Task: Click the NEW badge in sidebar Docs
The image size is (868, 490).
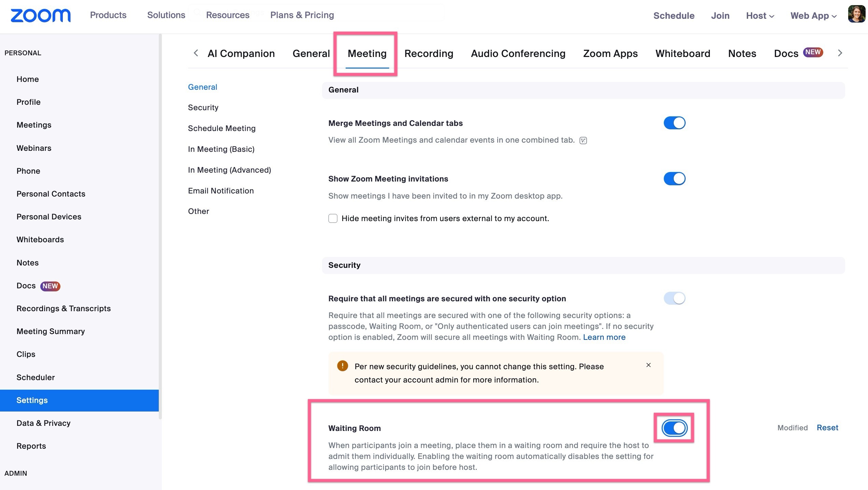Action: 50,286
